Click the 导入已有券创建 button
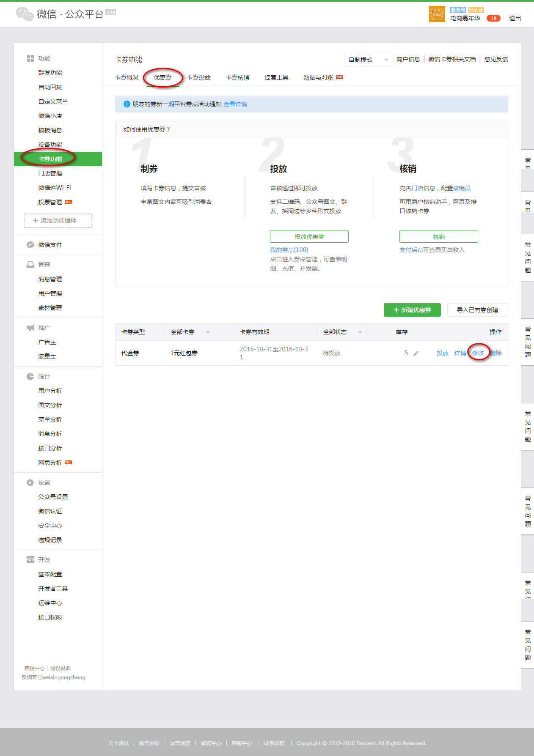The width and height of the screenshot is (534, 756). (477, 310)
